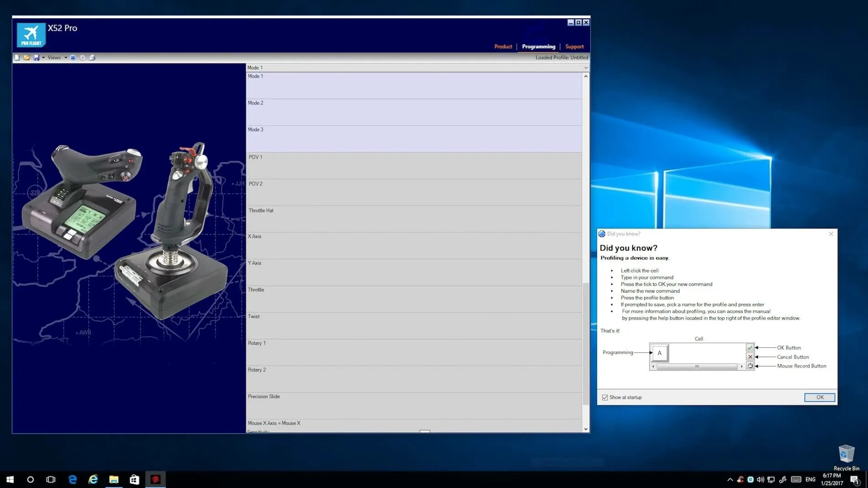Change the ENG input language
Image resolution: width=868 pixels, height=488 pixels.
[810, 479]
